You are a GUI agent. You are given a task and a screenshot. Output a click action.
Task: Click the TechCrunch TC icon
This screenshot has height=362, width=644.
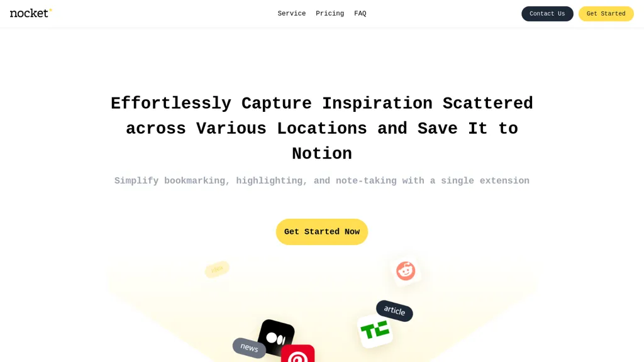[x=375, y=331]
